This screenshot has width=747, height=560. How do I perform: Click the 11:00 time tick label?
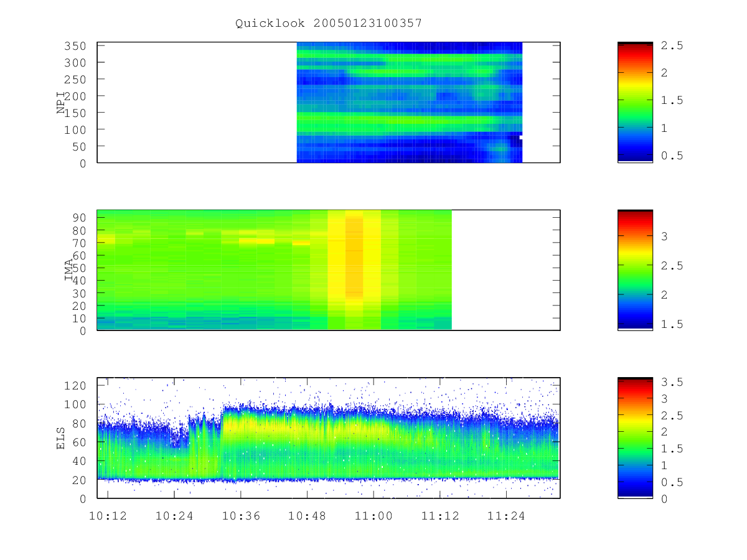coord(374,516)
